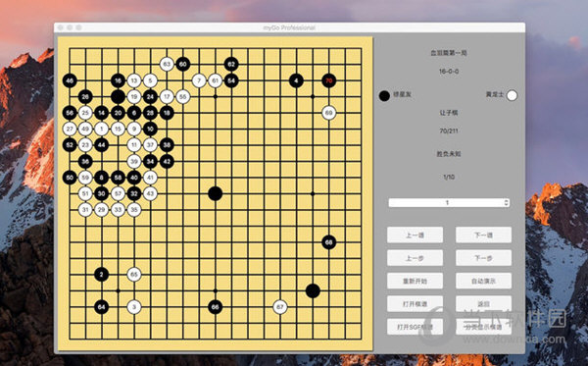The width and height of the screenshot is (588, 366).
Task: Click the myGo Professional window title
Action: (289, 27)
